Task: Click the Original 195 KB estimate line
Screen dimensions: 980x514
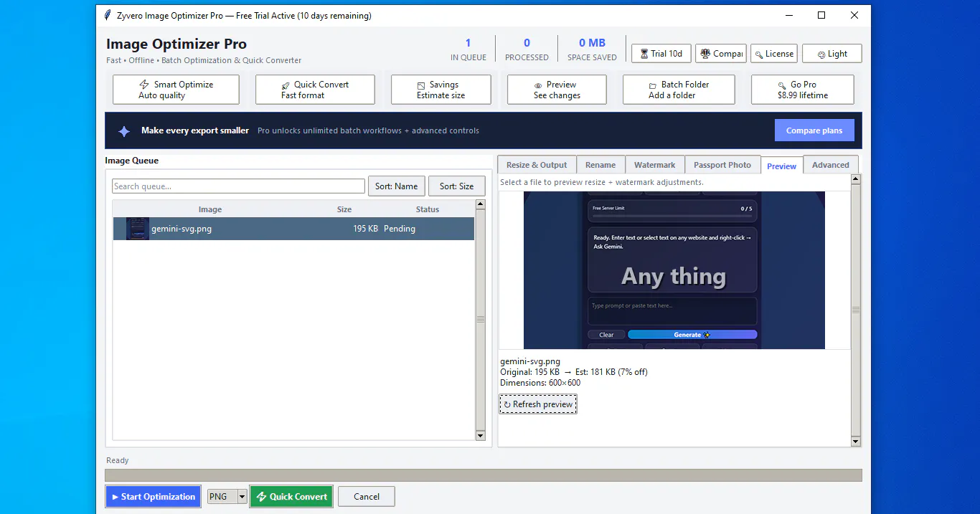Action: click(x=574, y=372)
